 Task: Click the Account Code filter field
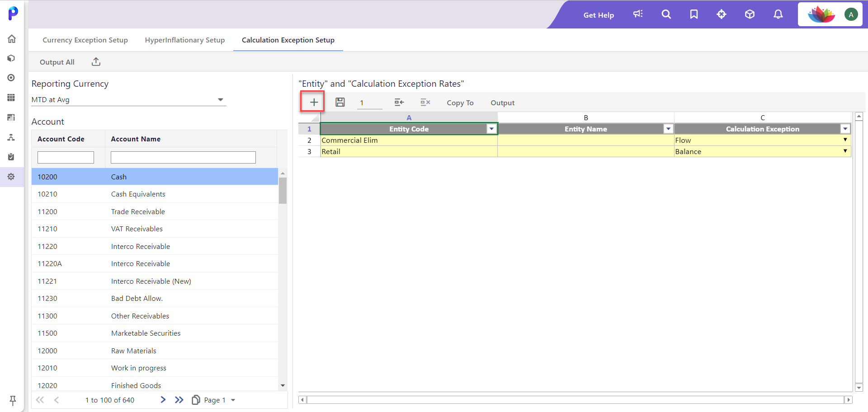66,157
